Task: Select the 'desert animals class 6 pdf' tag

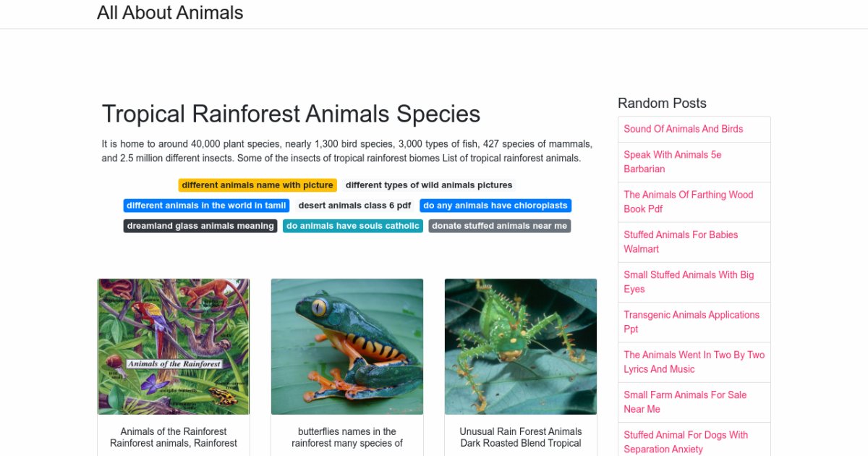Action: pos(354,206)
